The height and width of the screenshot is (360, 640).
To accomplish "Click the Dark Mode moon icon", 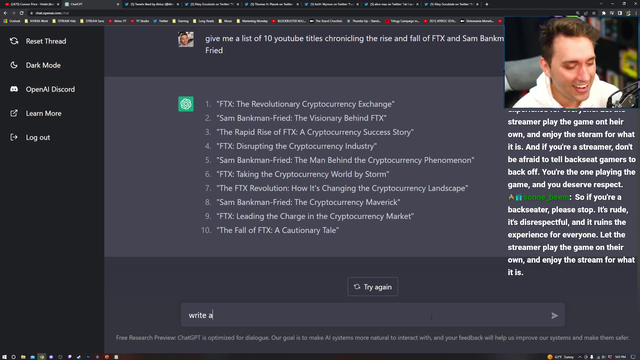I will tap(14, 65).
